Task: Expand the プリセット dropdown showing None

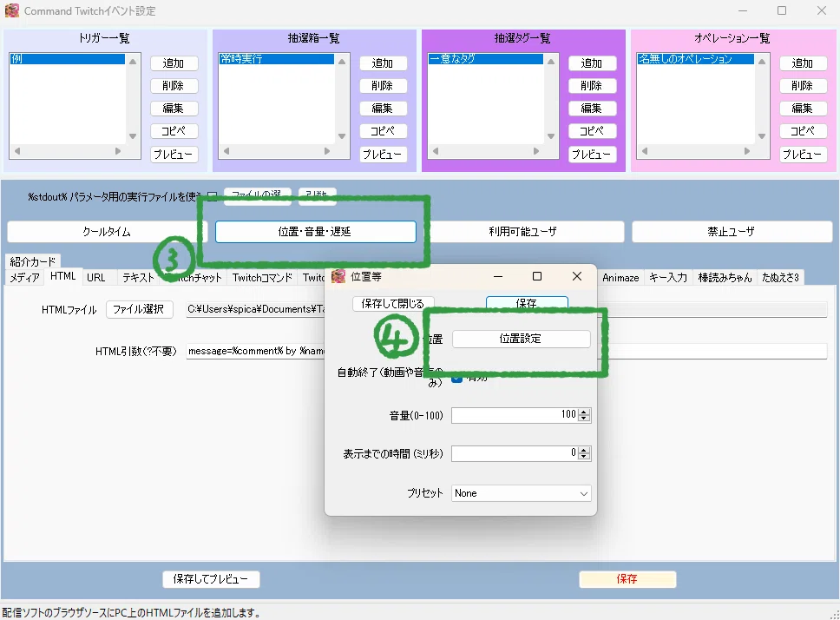Action: point(522,493)
